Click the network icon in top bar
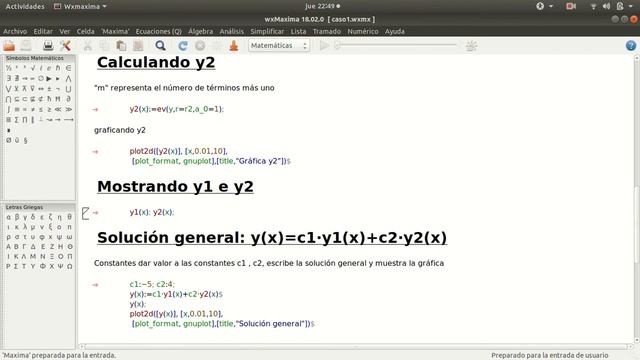Screen dimensions: 640x360 click(593, 6)
